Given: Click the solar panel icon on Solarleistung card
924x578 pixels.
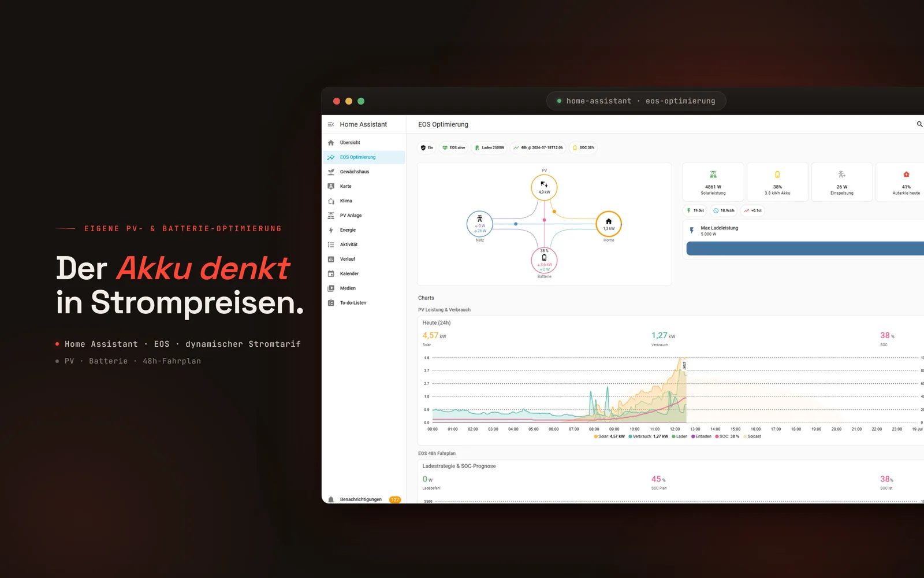Looking at the screenshot, I should point(713,175).
